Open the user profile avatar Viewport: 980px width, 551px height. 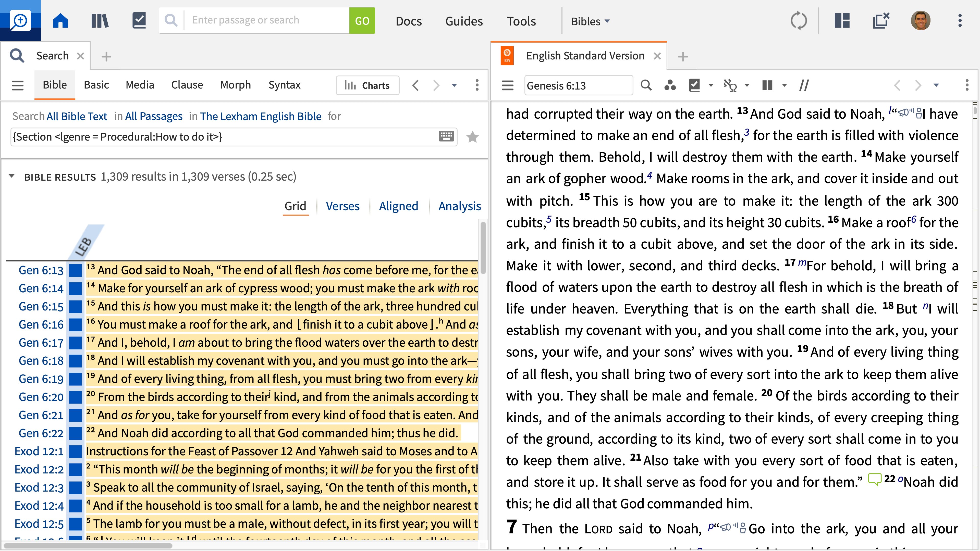click(921, 20)
